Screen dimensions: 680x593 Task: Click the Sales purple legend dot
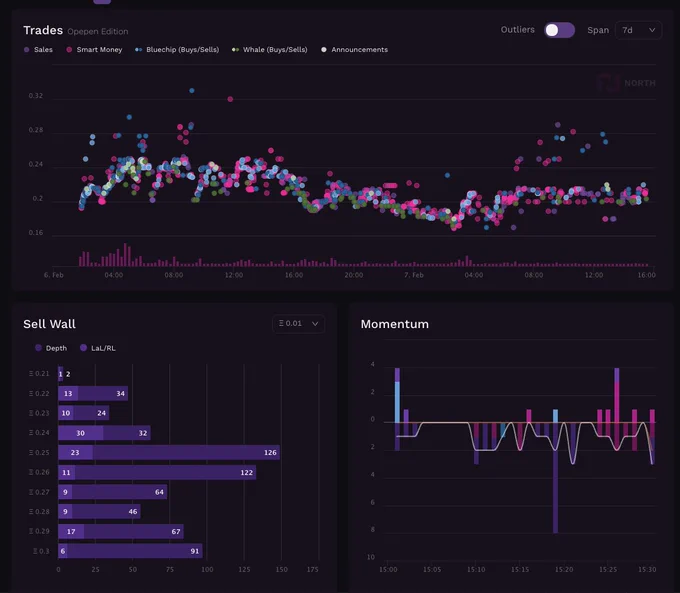pyautogui.click(x=27, y=49)
